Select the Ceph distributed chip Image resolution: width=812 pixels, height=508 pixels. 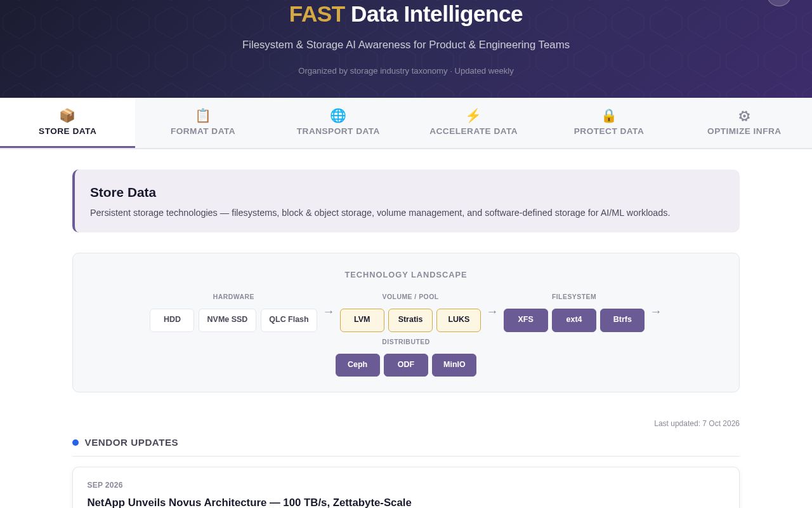[x=358, y=365]
